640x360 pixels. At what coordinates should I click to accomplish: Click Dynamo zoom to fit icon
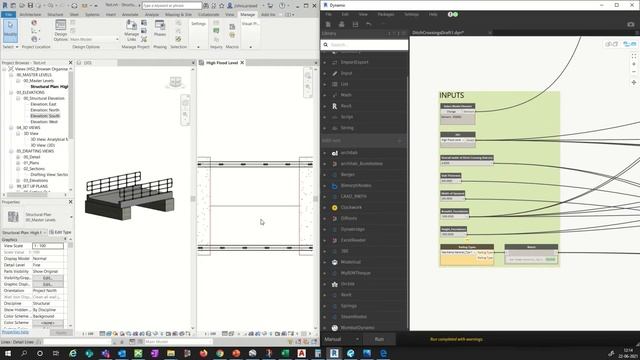(634, 56)
